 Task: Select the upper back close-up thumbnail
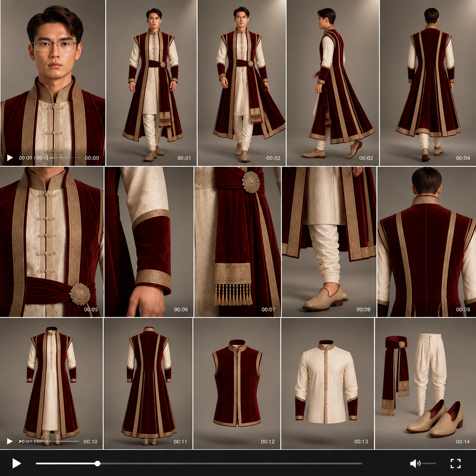(x=426, y=242)
